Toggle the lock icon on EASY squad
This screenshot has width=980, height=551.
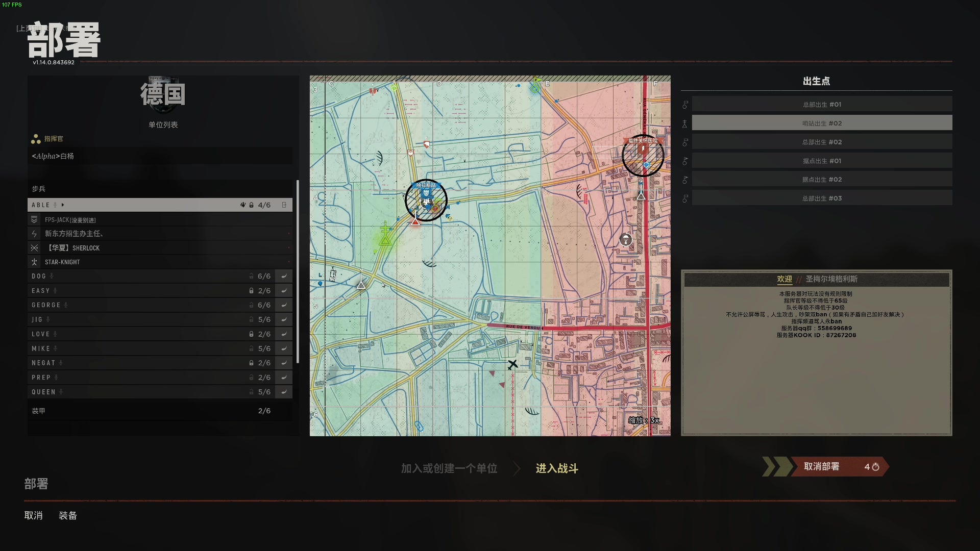click(251, 291)
